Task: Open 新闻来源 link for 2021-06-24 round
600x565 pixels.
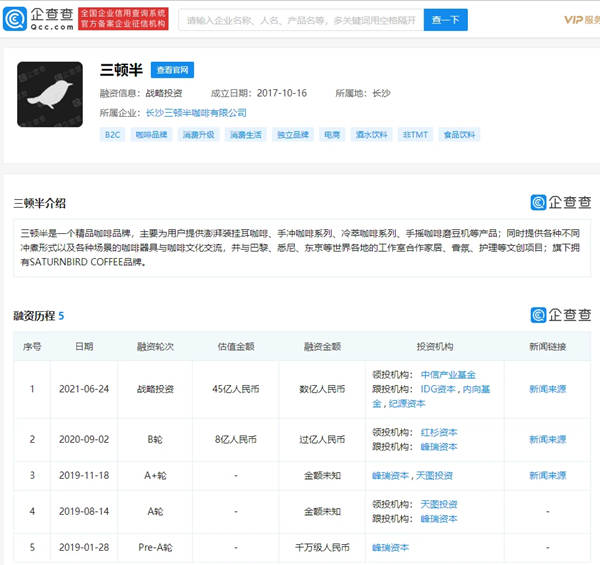Action: (x=548, y=389)
